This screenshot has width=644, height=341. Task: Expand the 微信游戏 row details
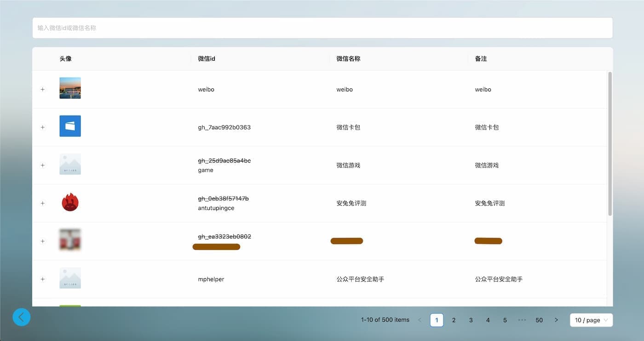(x=43, y=165)
